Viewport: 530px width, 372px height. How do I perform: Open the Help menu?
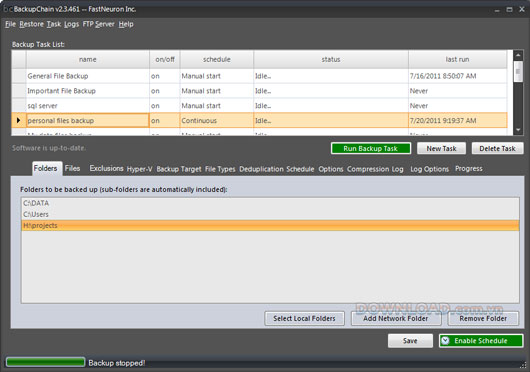[126, 24]
